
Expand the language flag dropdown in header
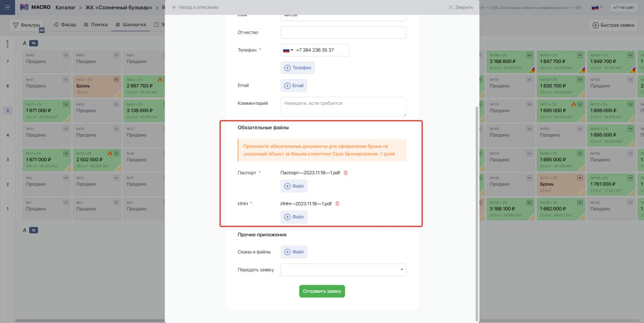597,8
